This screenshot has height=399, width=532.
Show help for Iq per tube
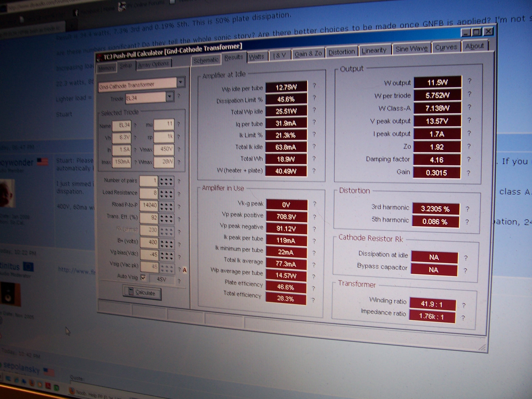pos(314,122)
